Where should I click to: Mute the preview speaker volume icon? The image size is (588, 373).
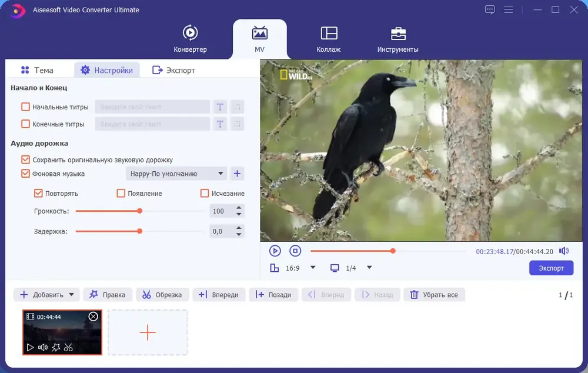click(x=564, y=251)
